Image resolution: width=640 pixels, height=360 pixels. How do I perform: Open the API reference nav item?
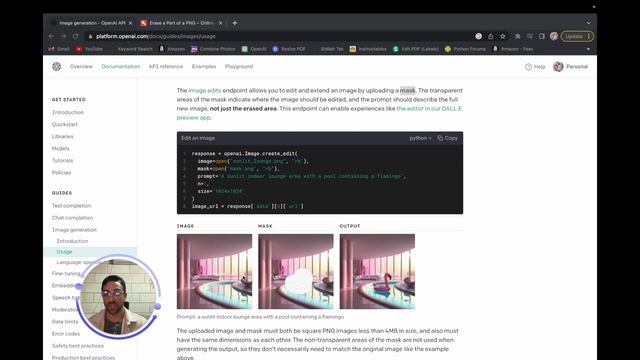pos(166,67)
